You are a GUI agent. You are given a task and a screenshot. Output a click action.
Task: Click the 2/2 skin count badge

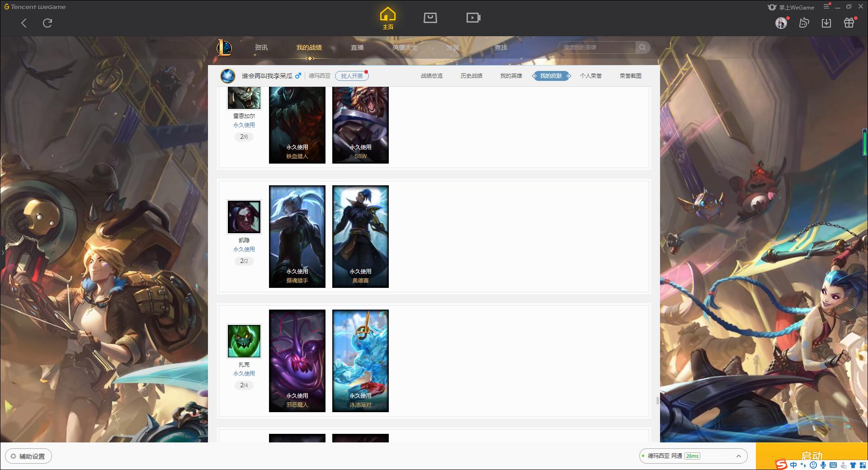pyautogui.click(x=244, y=261)
